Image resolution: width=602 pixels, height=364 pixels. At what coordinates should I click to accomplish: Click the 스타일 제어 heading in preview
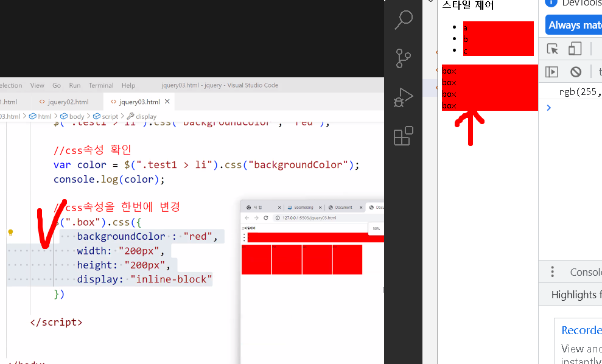coord(468,5)
